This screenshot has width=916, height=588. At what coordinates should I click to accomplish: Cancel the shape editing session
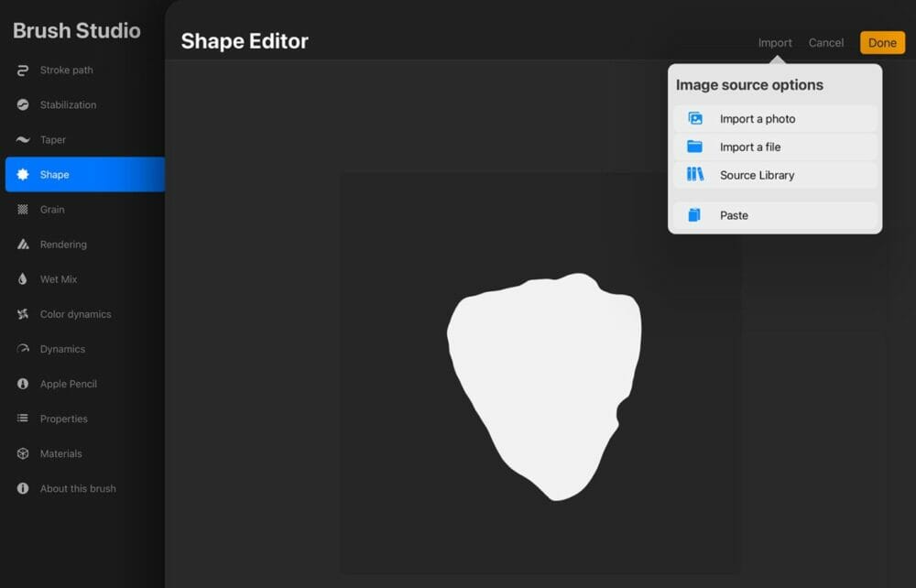[x=825, y=42]
